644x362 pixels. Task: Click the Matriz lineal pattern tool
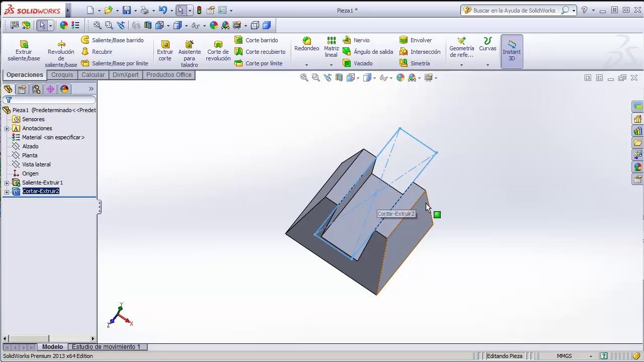[331, 47]
